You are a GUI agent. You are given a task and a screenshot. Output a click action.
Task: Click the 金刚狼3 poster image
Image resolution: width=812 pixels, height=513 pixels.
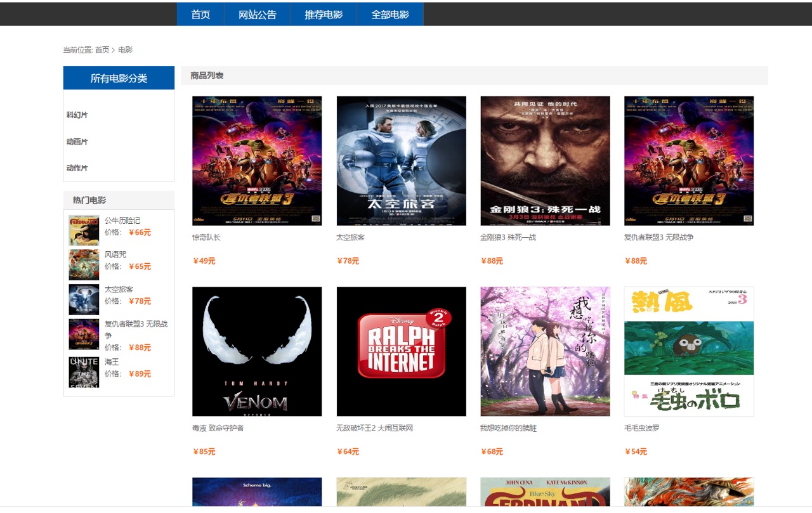(x=545, y=160)
